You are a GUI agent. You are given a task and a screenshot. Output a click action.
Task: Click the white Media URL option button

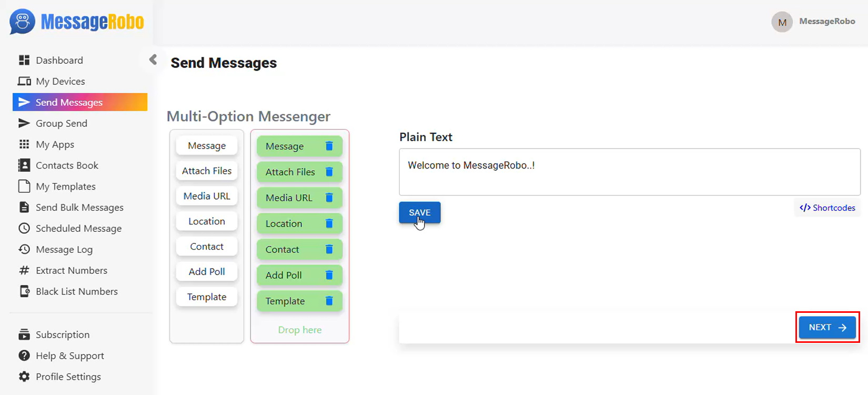(x=207, y=196)
